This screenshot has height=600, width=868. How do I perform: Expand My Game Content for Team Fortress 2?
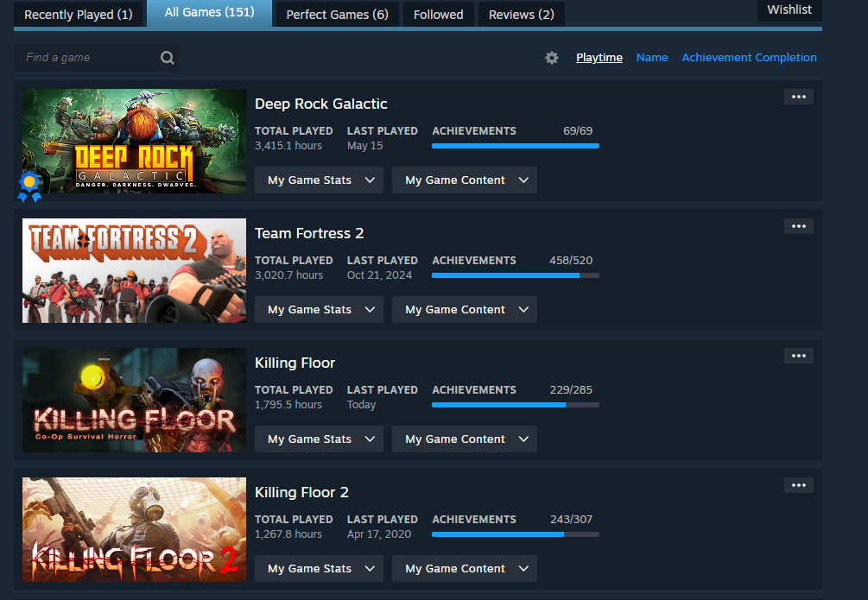pyautogui.click(x=465, y=309)
